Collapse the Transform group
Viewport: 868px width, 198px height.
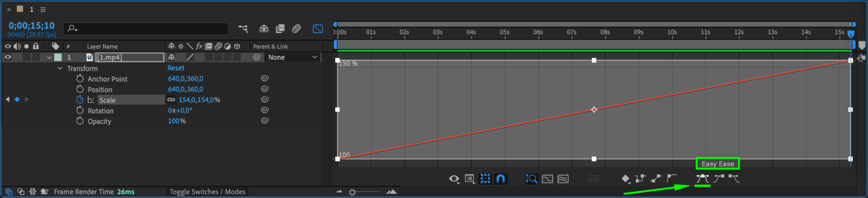click(60, 68)
